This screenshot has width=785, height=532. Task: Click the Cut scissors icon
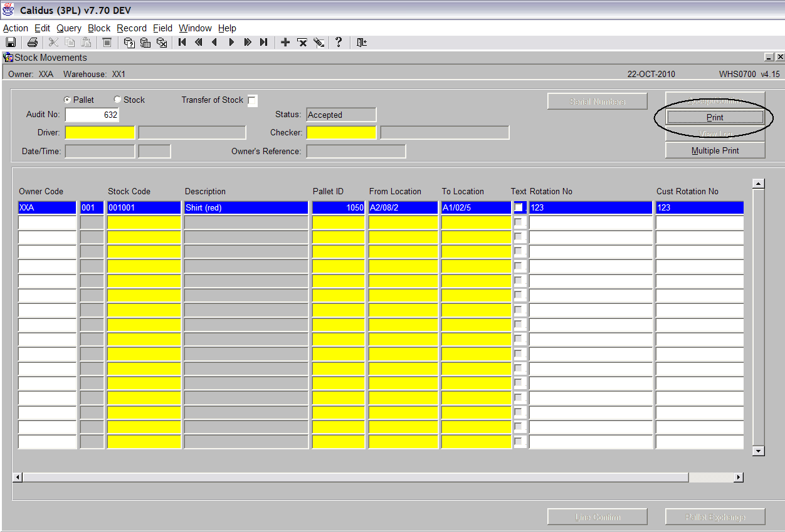(53, 43)
